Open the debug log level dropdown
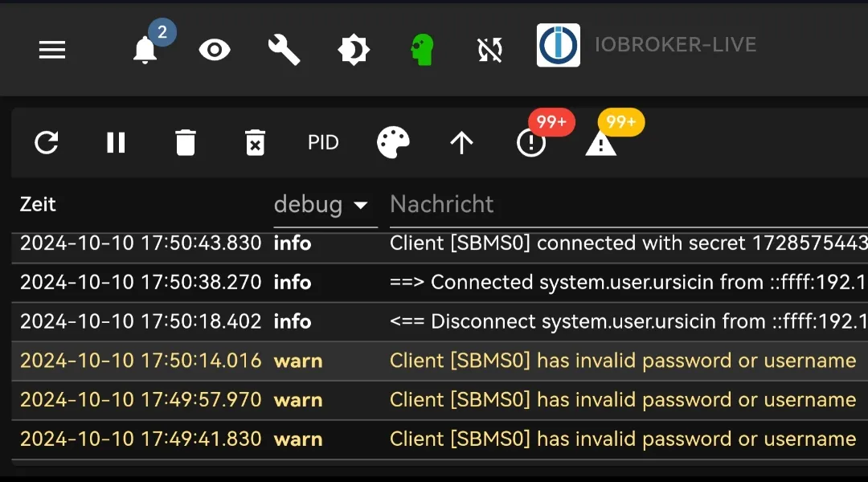The width and height of the screenshot is (868, 482). [x=321, y=205]
